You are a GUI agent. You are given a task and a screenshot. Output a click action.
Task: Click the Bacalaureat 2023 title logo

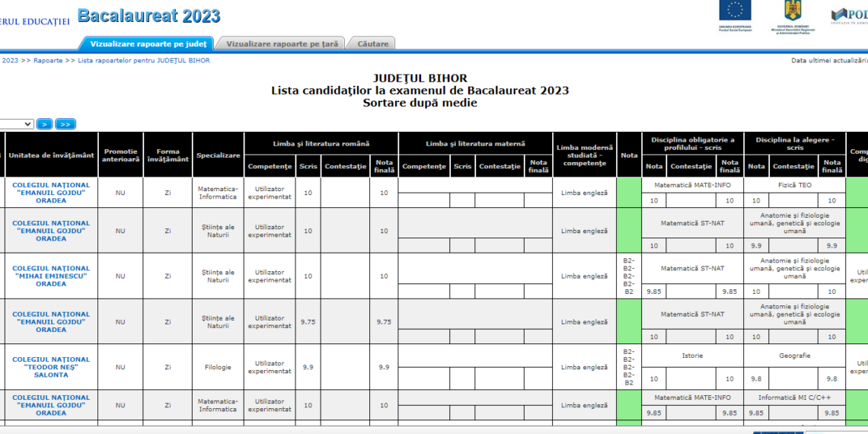pos(148,16)
